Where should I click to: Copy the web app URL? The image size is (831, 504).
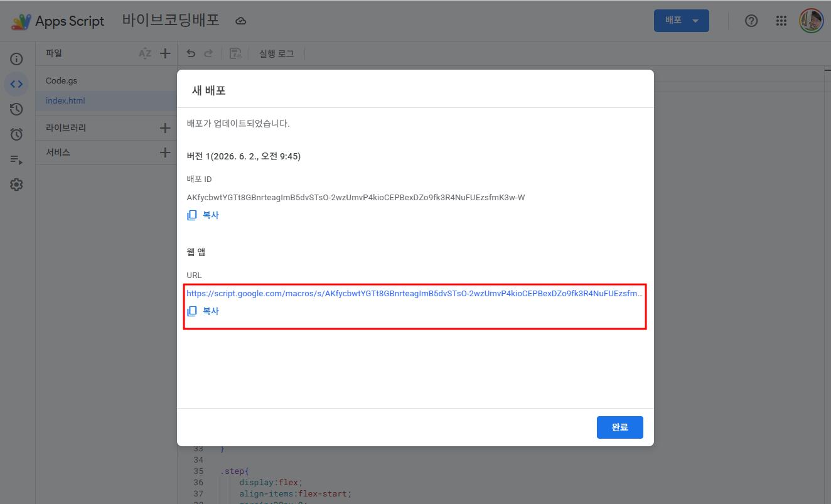pos(203,311)
